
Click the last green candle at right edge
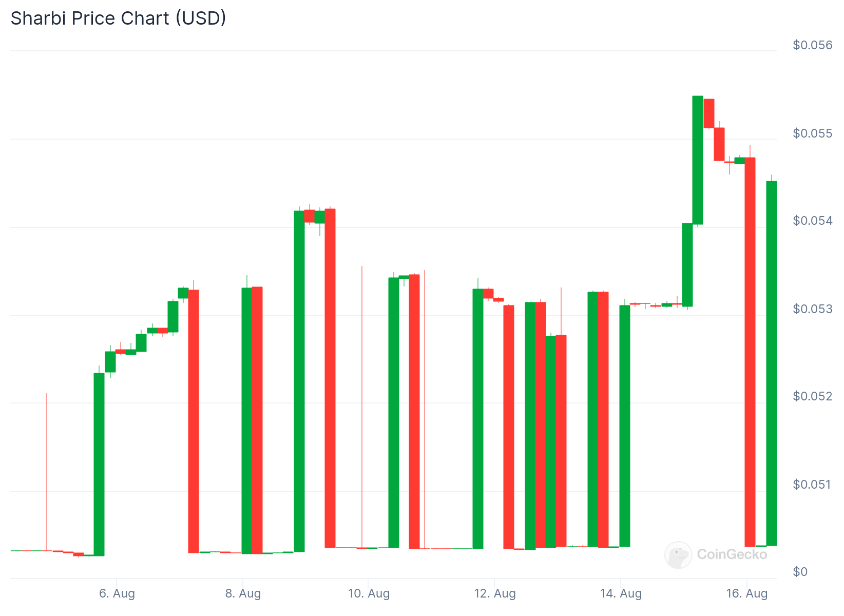(x=771, y=363)
